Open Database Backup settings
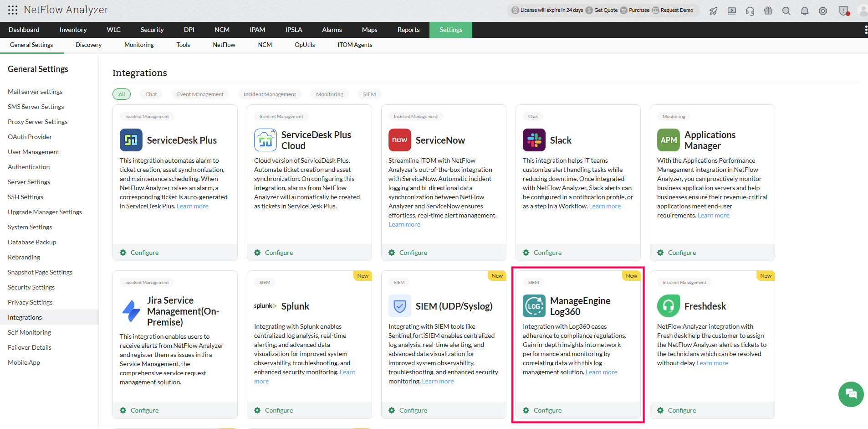 tap(32, 242)
